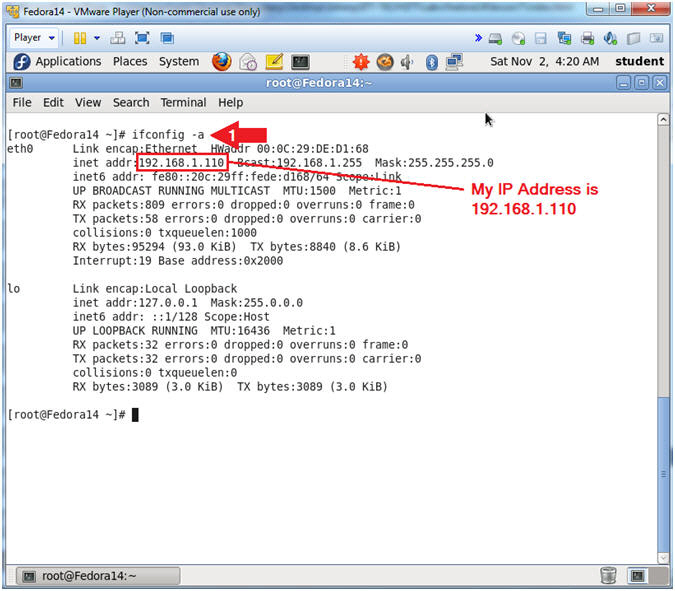Click the network connection icon in panel

pyautogui.click(x=454, y=62)
